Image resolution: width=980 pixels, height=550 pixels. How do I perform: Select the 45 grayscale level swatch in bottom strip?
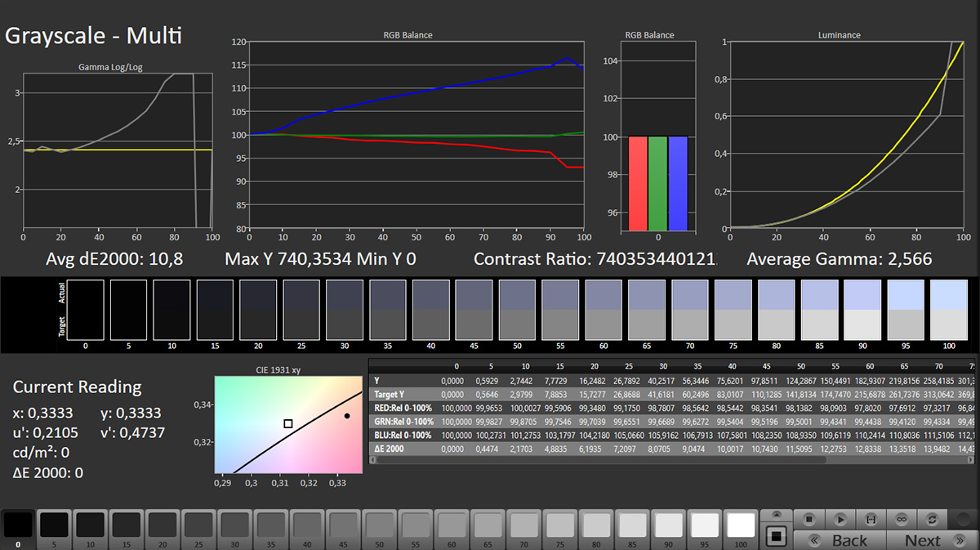coord(342,529)
